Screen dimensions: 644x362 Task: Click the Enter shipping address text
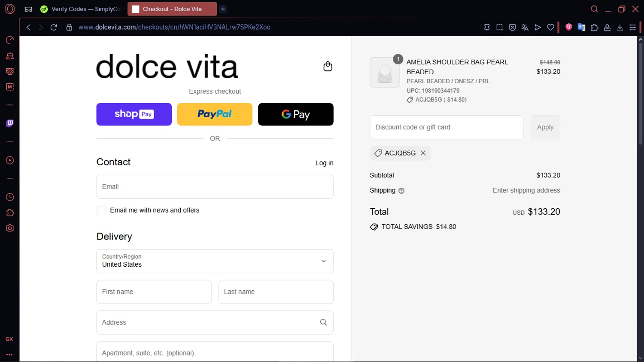(x=526, y=191)
